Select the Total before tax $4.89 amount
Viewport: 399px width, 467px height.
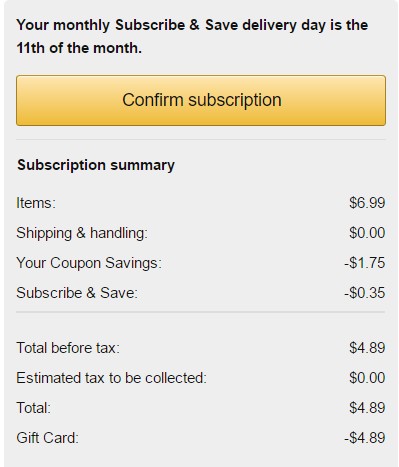click(x=367, y=348)
